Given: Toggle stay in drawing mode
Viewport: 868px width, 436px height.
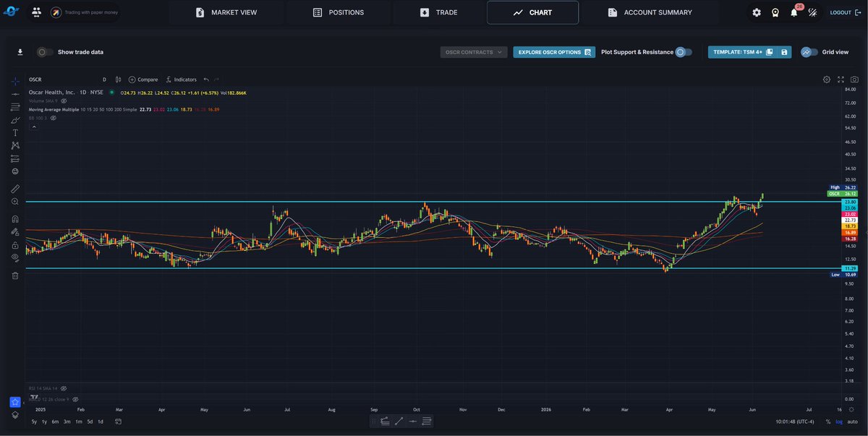Looking at the screenshot, I should pyautogui.click(x=15, y=232).
